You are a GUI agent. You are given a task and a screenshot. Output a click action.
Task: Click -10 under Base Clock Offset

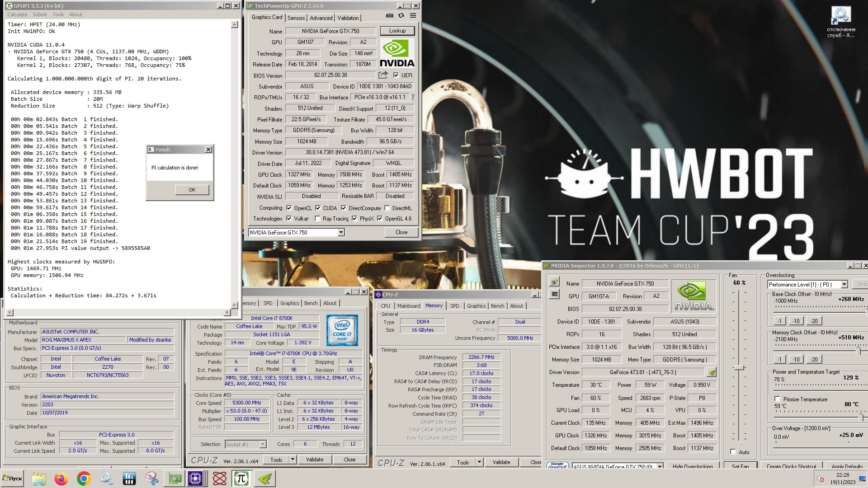[x=796, y=321]
